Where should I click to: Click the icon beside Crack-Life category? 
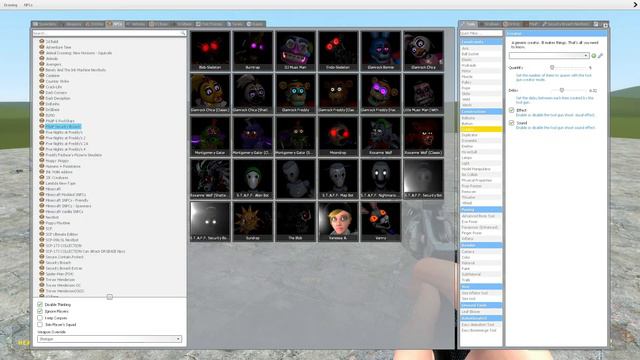tap(42, 87)
